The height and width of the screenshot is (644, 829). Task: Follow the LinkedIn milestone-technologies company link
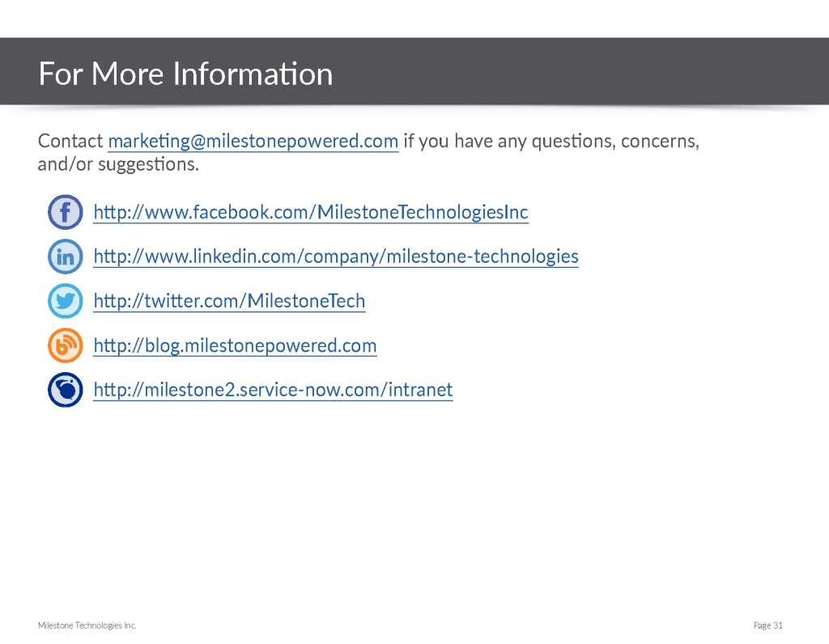tap(336, 257)
